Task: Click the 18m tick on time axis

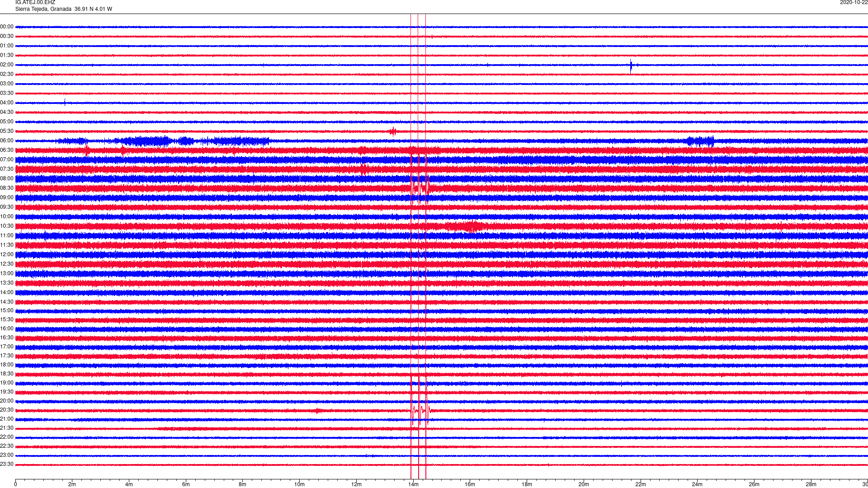Action: pos(527,484)
